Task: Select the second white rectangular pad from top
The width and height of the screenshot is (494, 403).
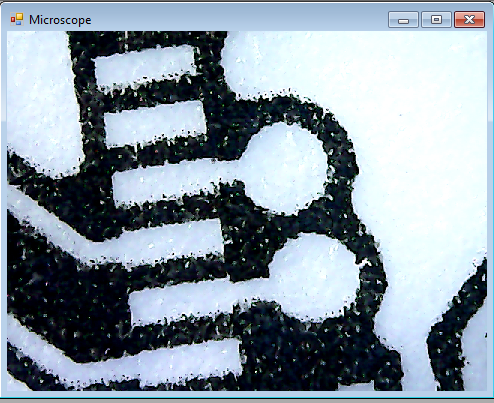Action: point(155,124)
